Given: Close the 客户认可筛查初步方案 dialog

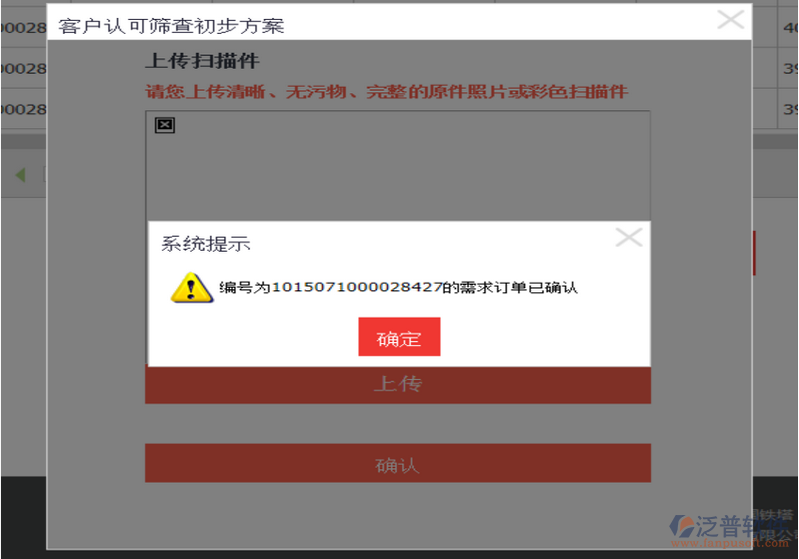Looking at the screenshot, I should pyautogui.click(x=731, y=20).
